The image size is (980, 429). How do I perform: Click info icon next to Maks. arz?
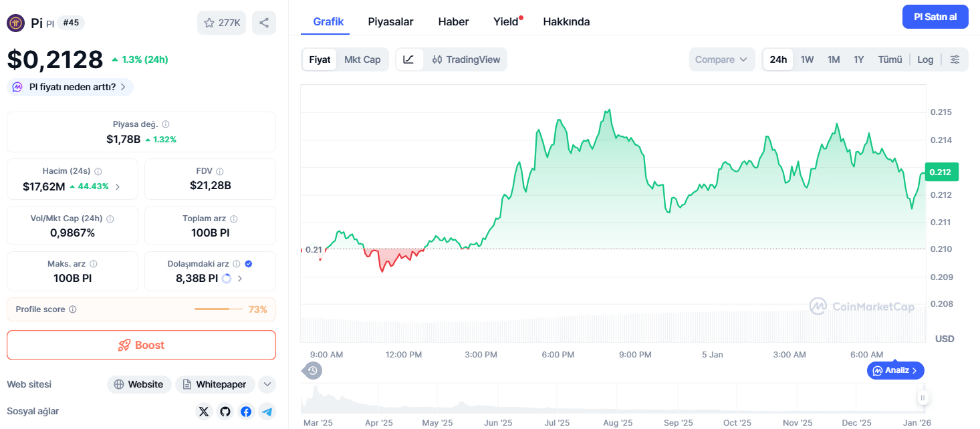point(94,264)
